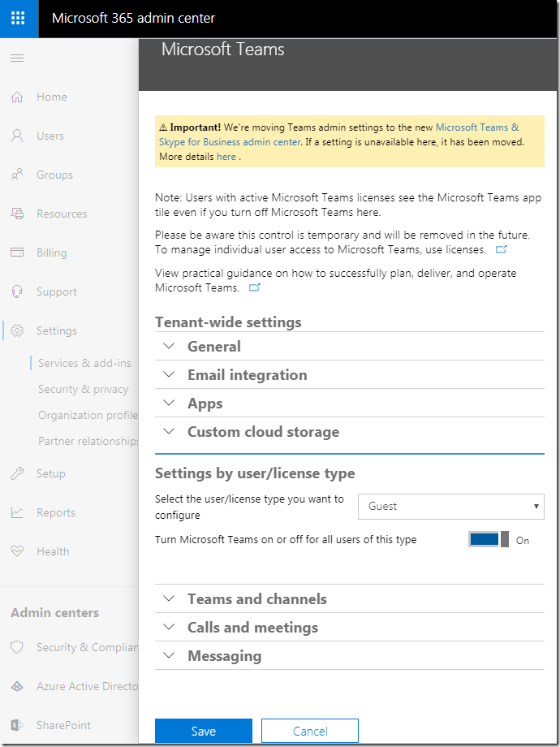This screenshot has width=560, height=747.
Task: Expand the Email integration section
Action: [350, 375]
